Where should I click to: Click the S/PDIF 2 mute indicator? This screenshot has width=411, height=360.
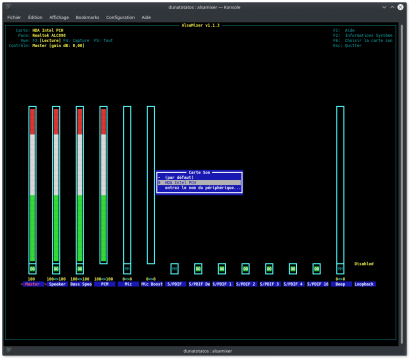pos(246,269)
